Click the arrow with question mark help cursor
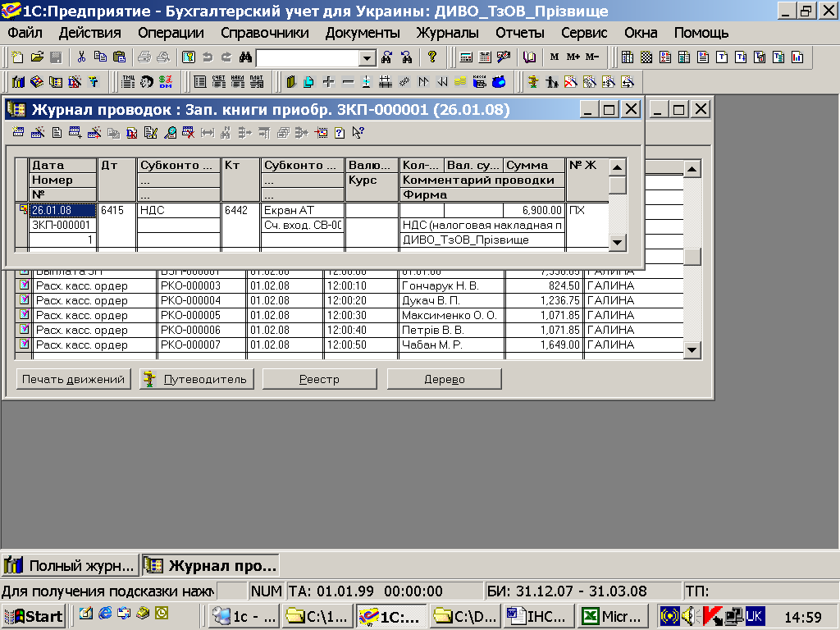840x630 pixels. pyautogui.click(x=358, y=132)
